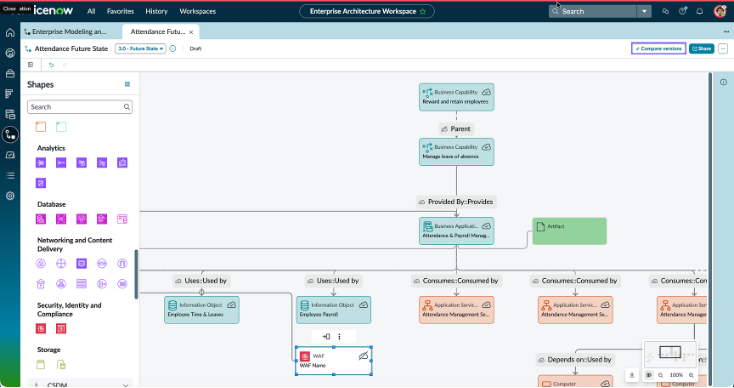Click the Depends on::Used by label
734x388 pixels.
click(575, 359)
